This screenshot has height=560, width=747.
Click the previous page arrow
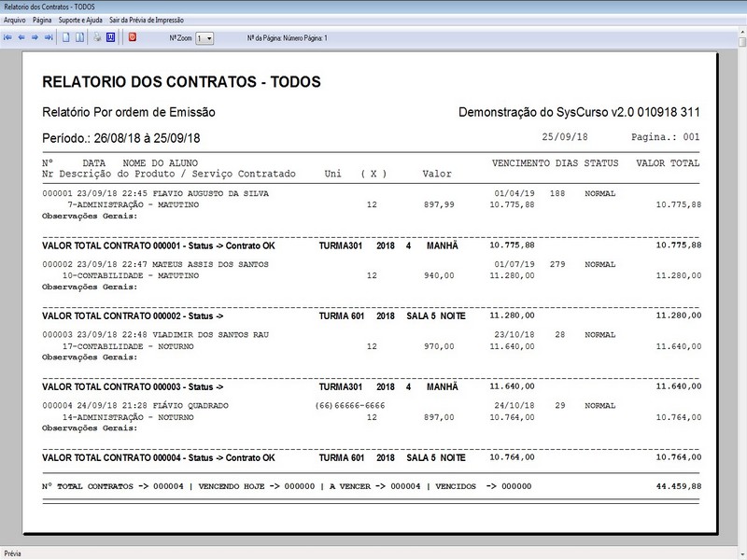point(21,38)
